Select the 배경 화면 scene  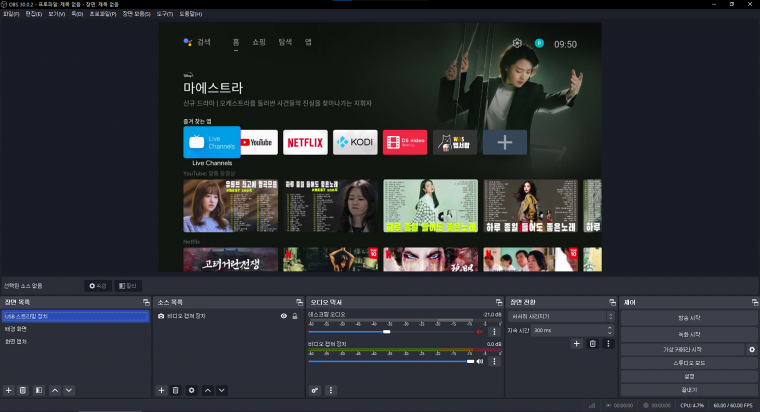coord(75,329)
